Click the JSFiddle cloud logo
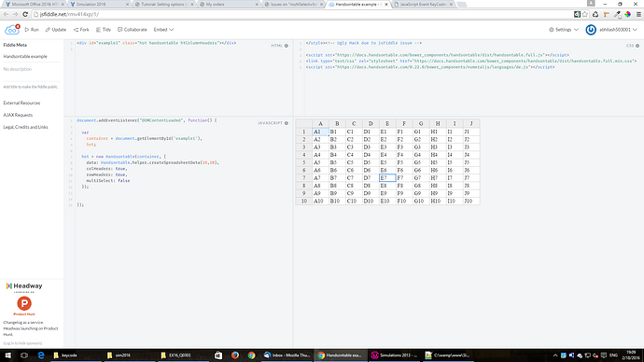Screen dimensions: 644x362 (12, 30)
